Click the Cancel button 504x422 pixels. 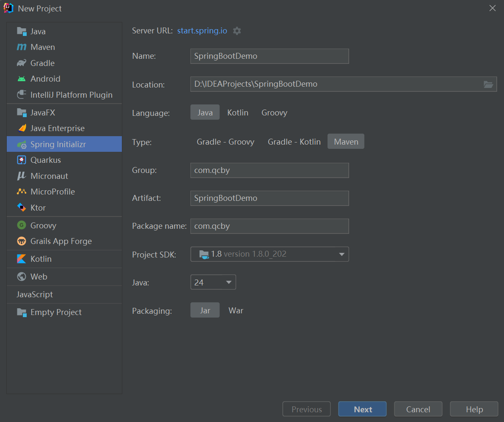418,409
